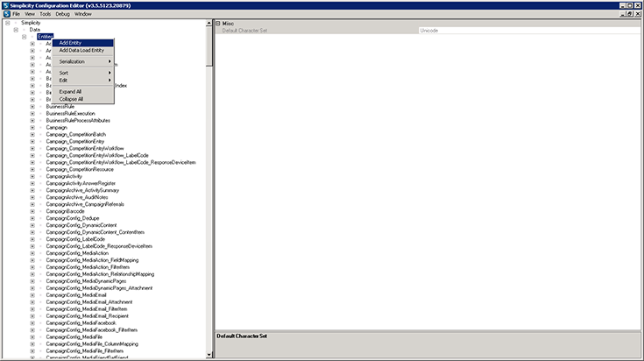
Task: Click the tree panel scrollbar thumb
Action: 209,46
